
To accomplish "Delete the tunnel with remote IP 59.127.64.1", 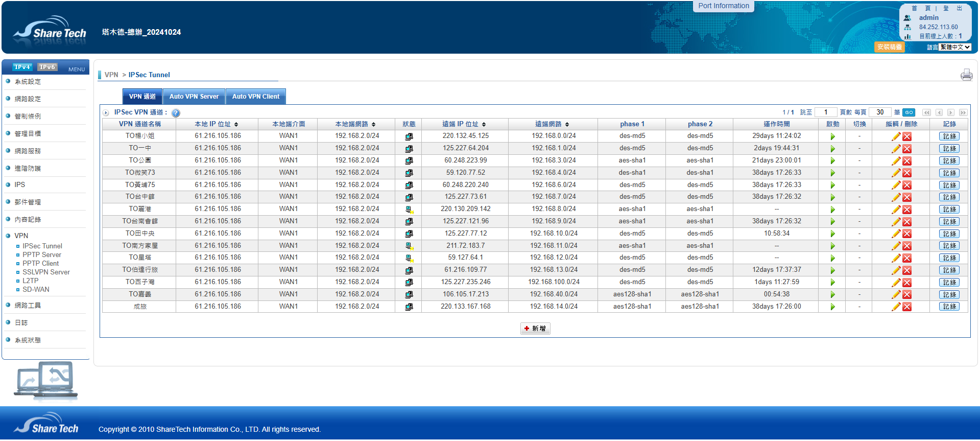I will (x=907, y=258).
